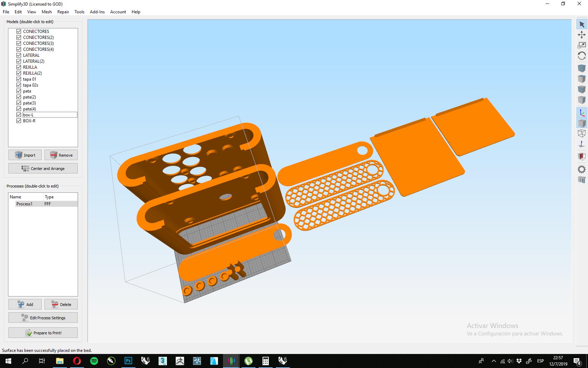Open Photoshop from the taskbar
The width and height of the screenshot is (588, 368).
click(x=128, y=361)
